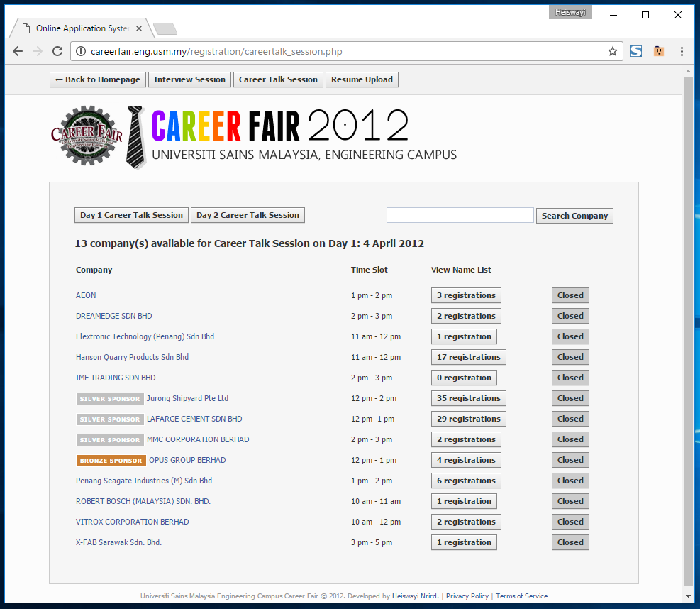Click the Closed button for ROBERT BOSCH

coord(570,501)
